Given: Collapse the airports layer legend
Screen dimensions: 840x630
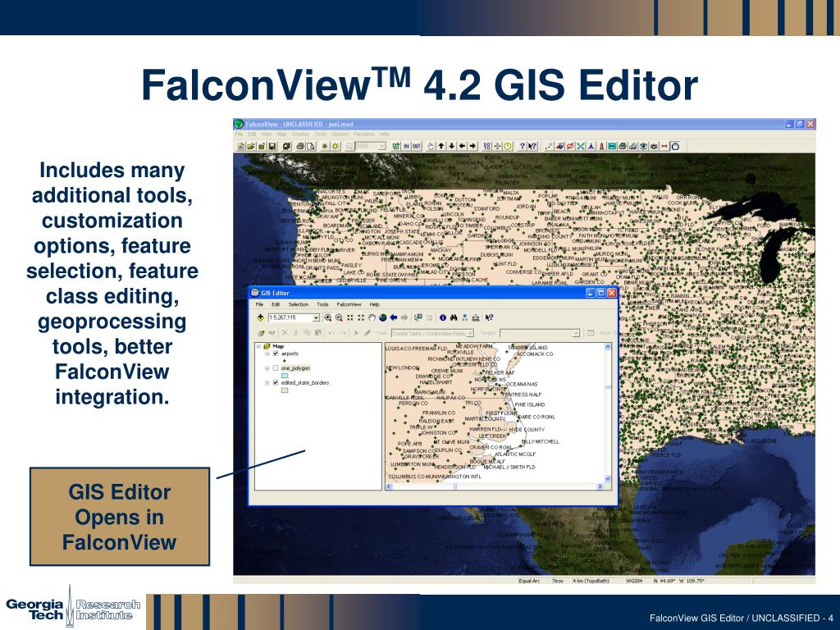Looking at the screenshot, I should pos(267,354).
